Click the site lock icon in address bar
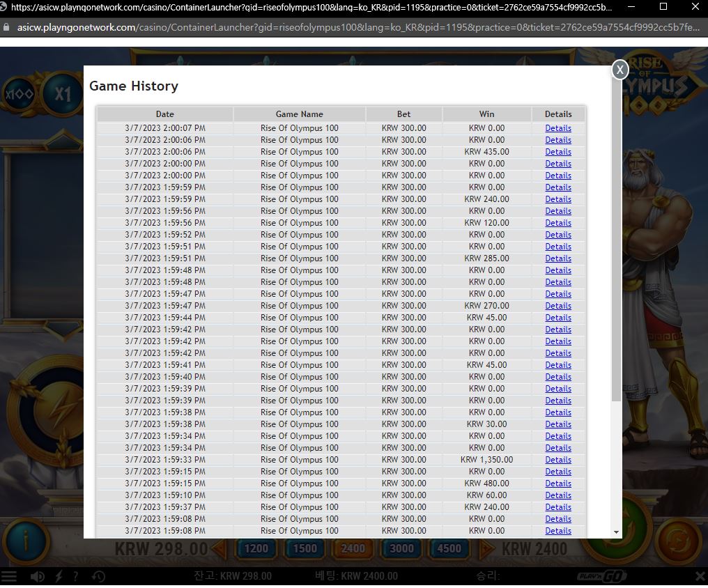Viewport: 708px width, 588px height. click(6, 27)
